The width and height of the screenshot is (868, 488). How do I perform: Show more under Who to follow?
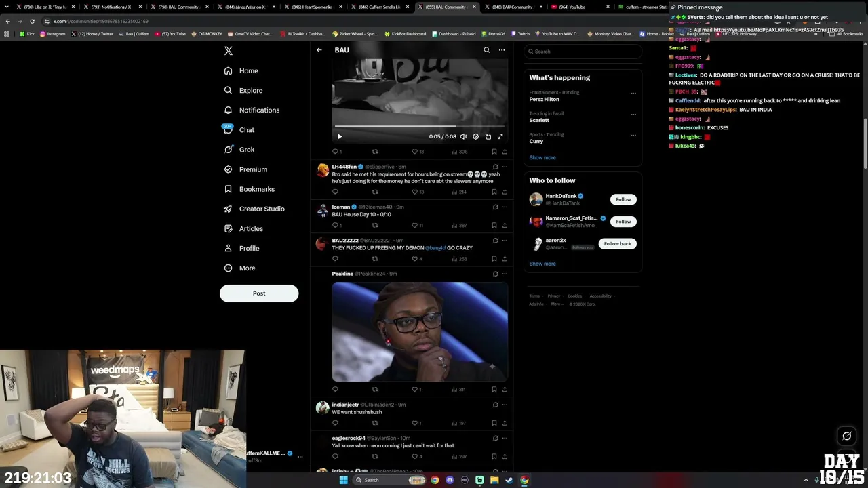point(542,264)
